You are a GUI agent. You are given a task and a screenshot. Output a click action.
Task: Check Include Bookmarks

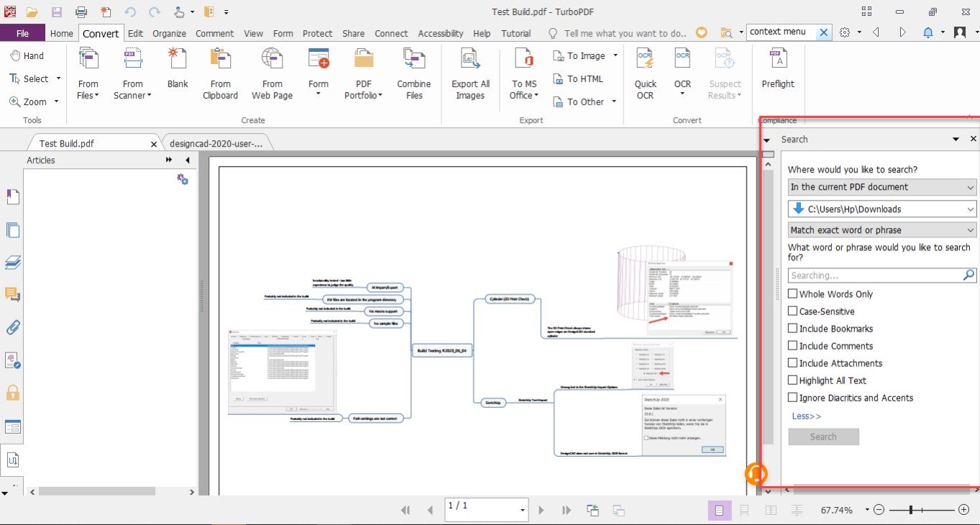tap(792, 328)
